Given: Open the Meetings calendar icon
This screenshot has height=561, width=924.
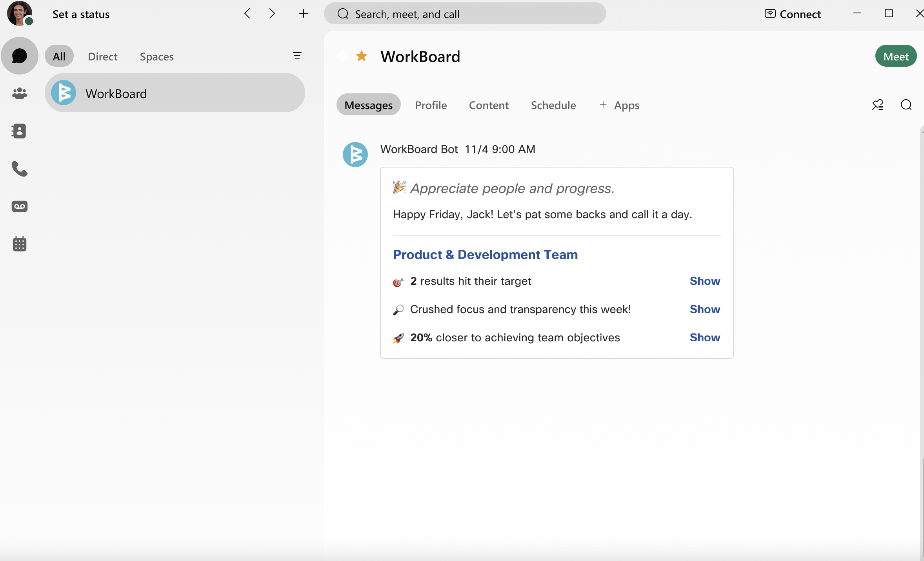Looking at the screenshot, I should tap(19, 244).
